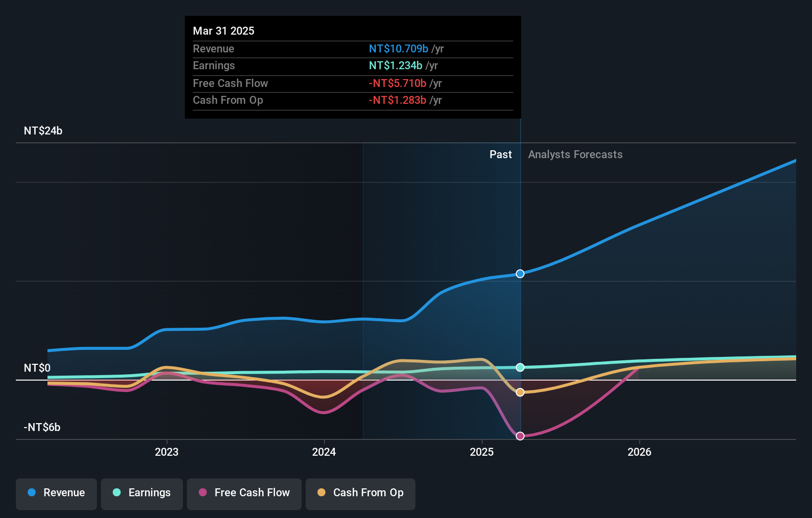Click the NT$24b y-axis label
The width and height of the screenshot is (812, 518).
coord(43,131)
